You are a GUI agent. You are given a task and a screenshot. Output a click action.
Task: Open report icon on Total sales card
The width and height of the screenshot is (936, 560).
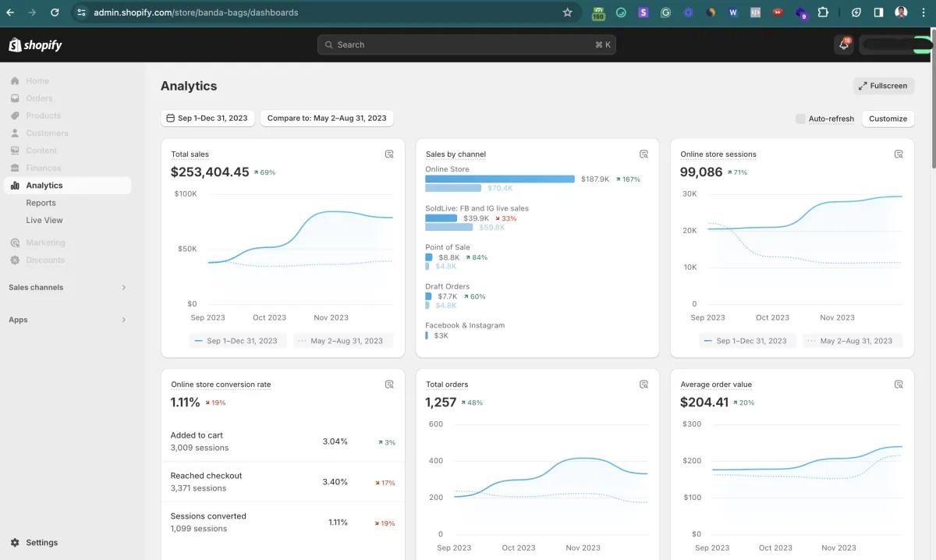[x=389, y=154]
